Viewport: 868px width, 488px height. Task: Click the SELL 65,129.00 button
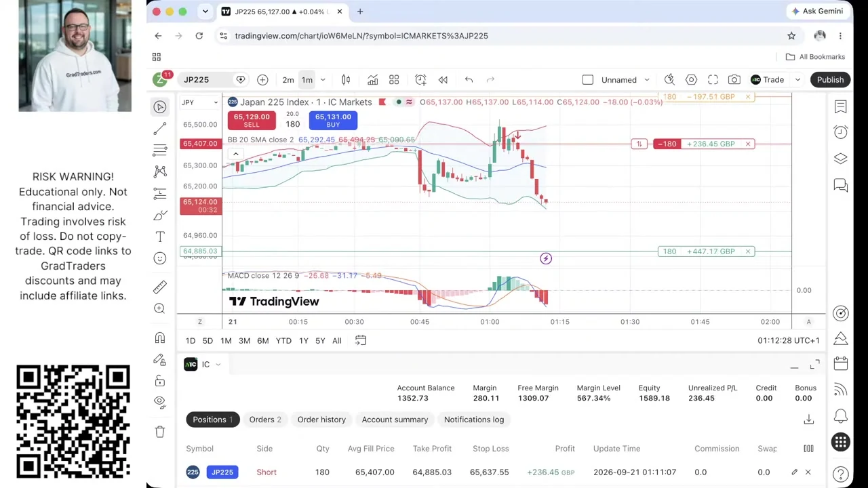252,120
